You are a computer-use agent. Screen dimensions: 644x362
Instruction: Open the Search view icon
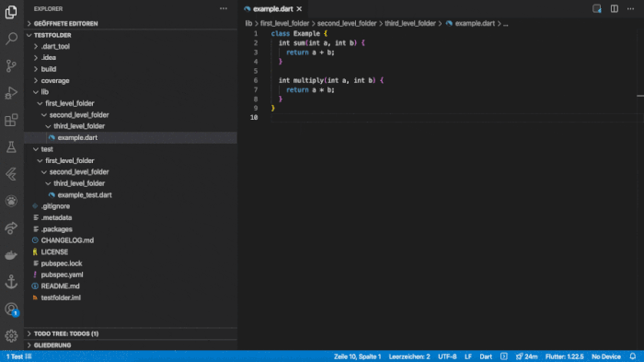pos(11,39)
